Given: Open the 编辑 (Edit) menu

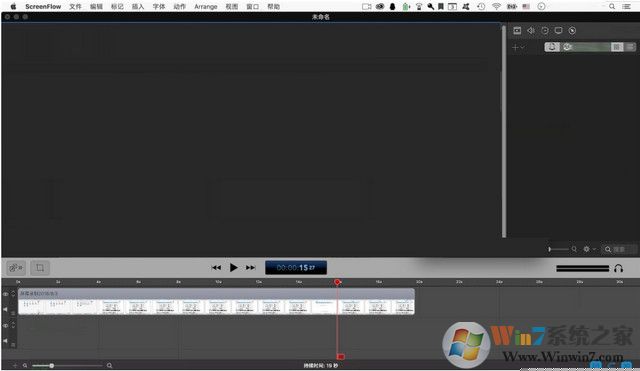Looking at the screenshot, I should 96,7.
